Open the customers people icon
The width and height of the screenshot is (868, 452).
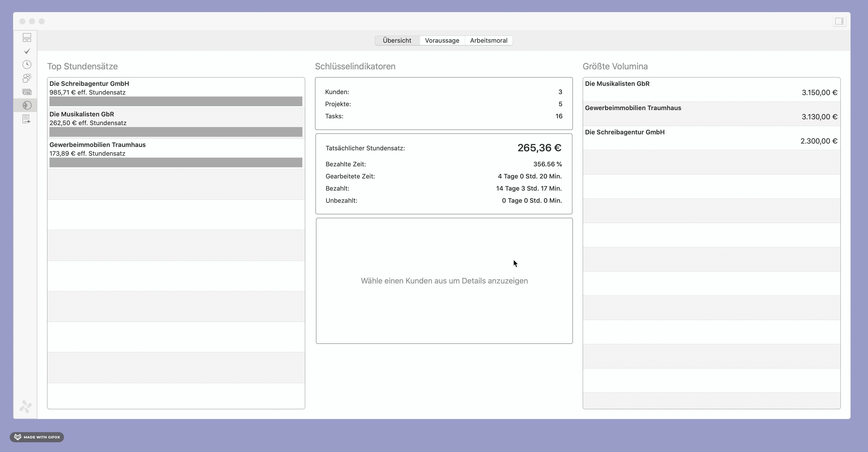tap(27, 78)
